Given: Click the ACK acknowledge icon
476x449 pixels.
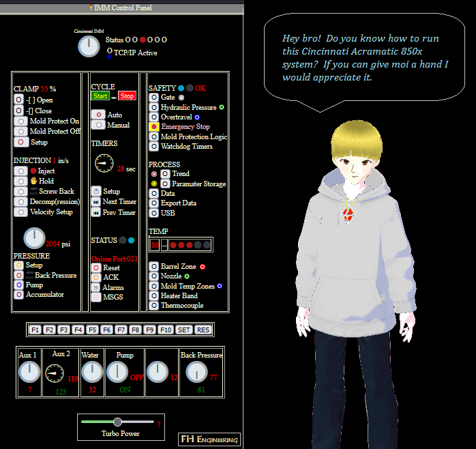Looking at the screenshot, I should (96, 277).
